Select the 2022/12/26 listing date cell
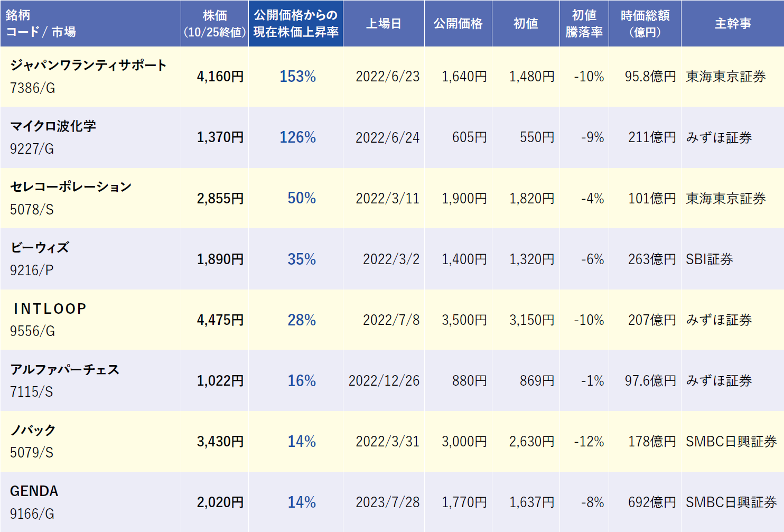 pos(384,381)
